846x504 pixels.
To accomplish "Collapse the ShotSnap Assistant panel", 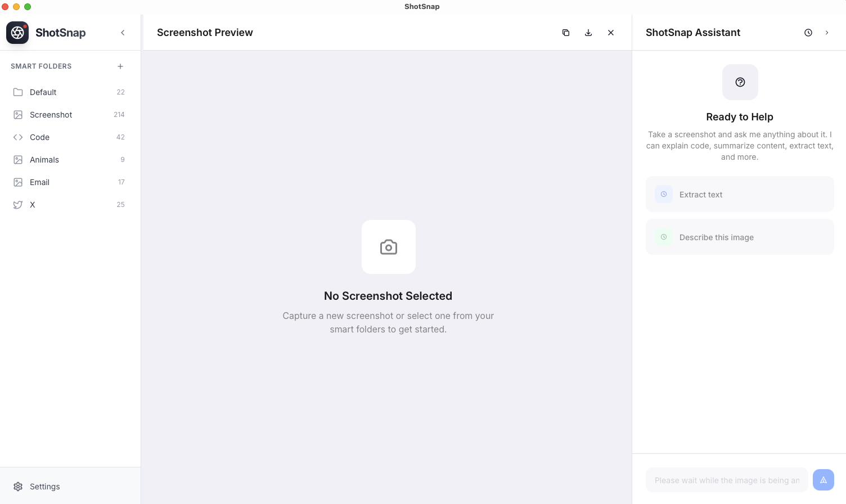I will (827, 33).
